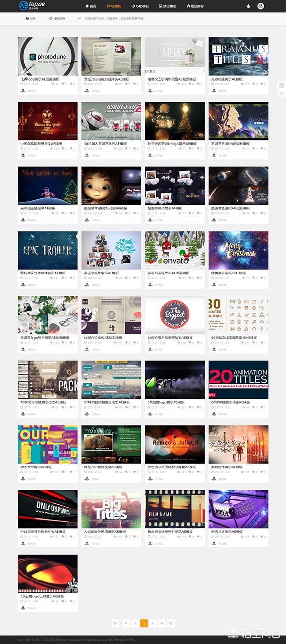Open the photodune logo template thumbnail

click(x=48, y=56)
